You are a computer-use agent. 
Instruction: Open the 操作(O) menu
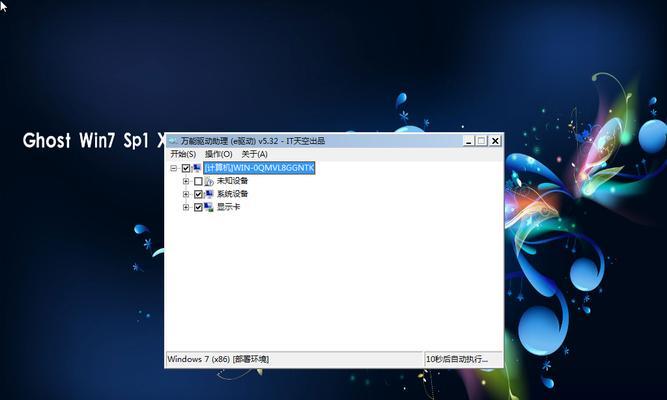coord(219,154)
